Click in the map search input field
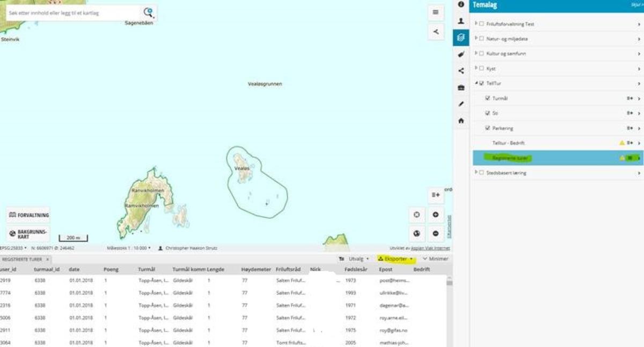The image size is (644, 347). (x=72, y=13)
